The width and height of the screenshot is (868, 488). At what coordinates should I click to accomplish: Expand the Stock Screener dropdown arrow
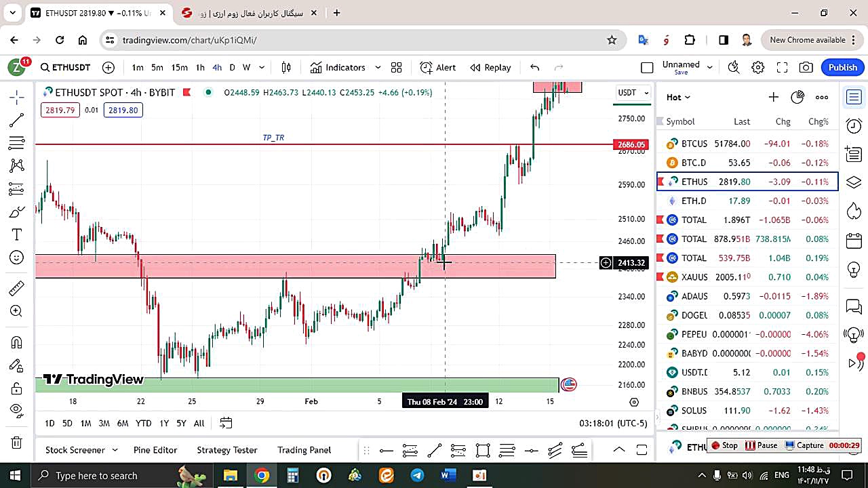(x=115, y=449)
